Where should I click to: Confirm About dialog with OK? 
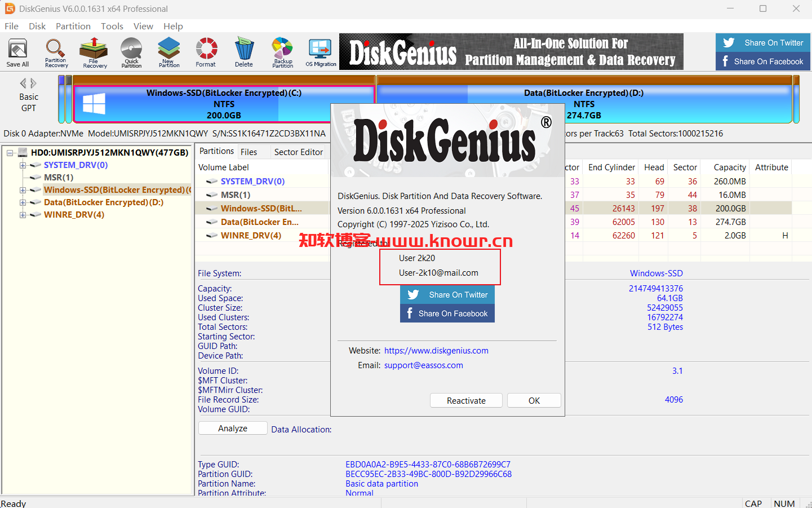(x=534, y=400)
